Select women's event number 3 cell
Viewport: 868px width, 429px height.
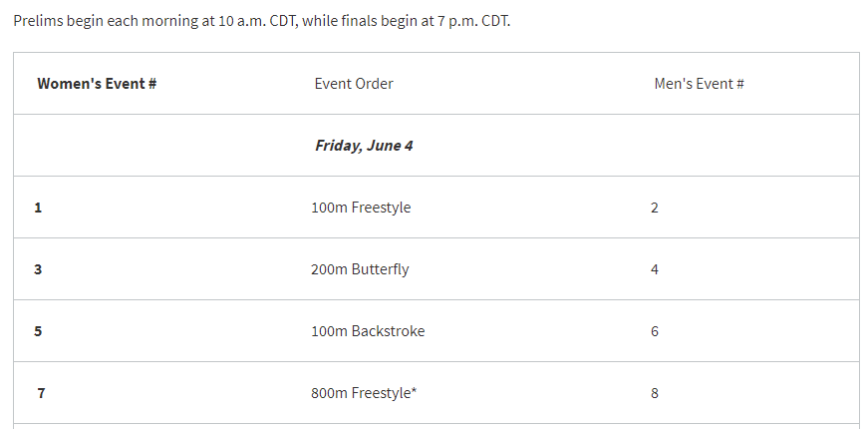click(38, 270)
